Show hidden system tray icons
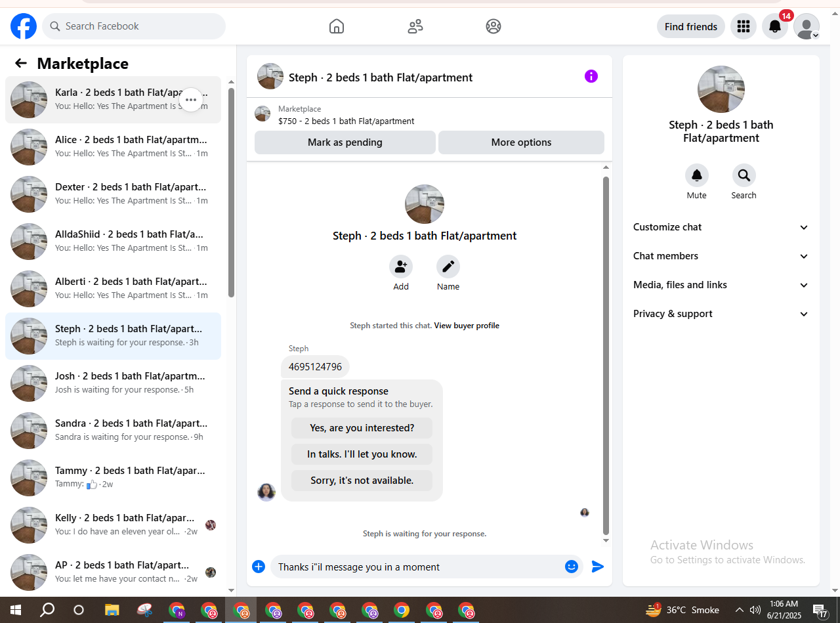This screenshot has width=840, height=623. (740, 610)
